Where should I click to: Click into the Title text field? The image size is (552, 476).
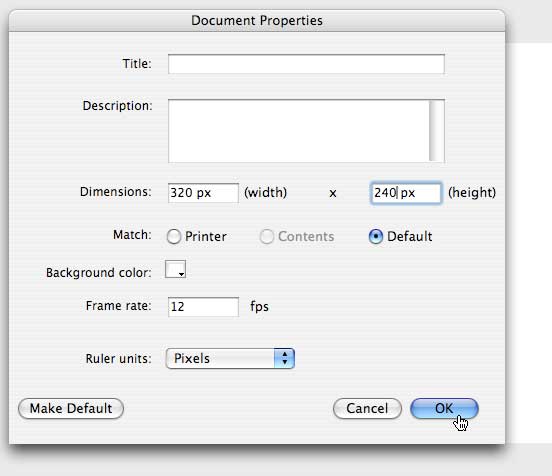(306, 64)
